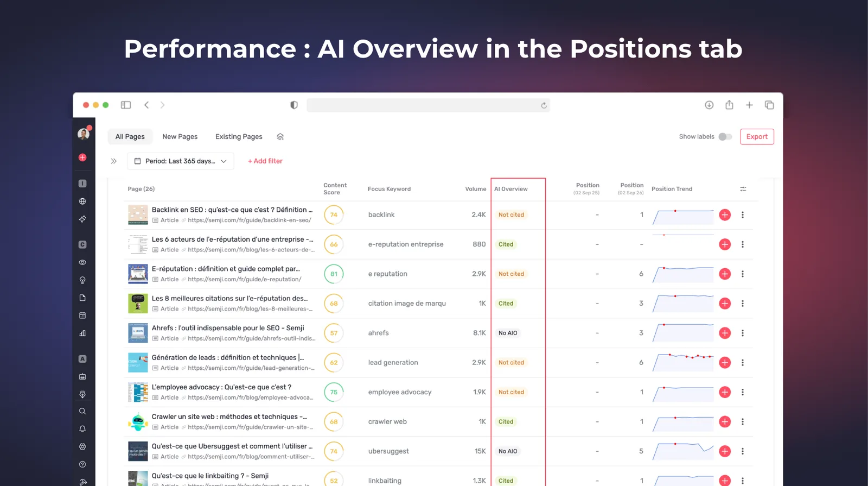Open the sparkle AI icon in sidebar

[x=82, y=219]
